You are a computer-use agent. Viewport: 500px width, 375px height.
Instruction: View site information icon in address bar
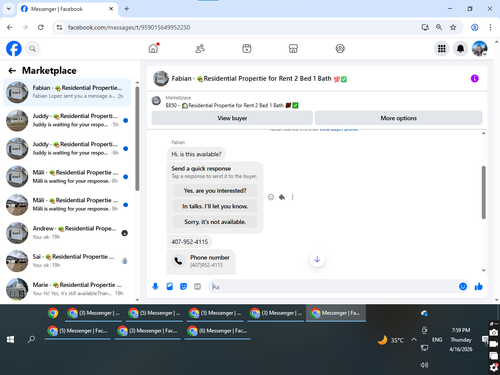59,27
